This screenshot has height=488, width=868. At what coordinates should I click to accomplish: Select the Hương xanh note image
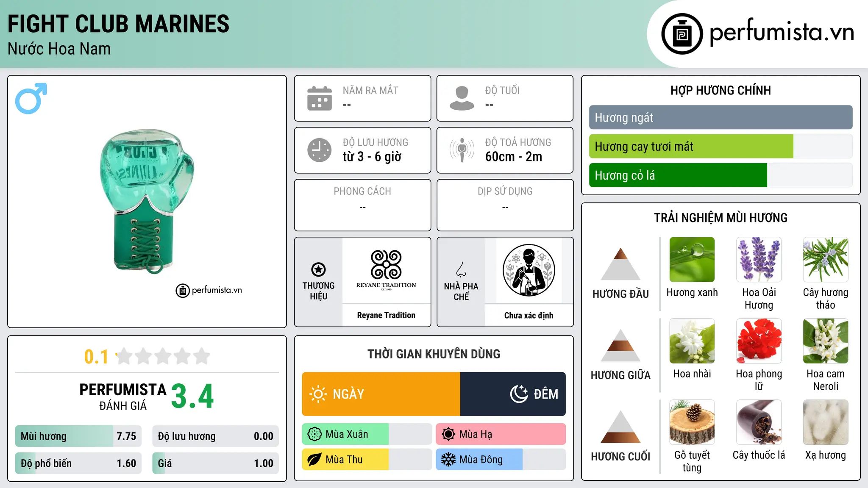[x=692, y=260]
